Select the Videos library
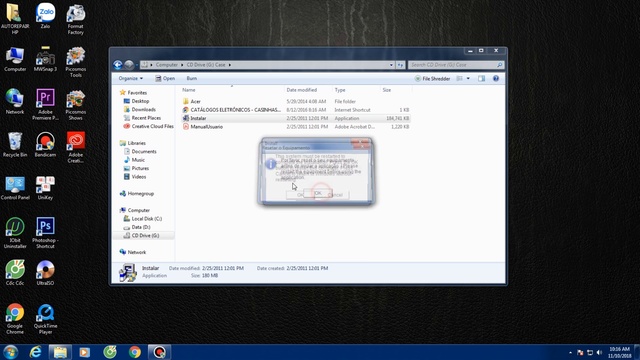This screenshot has width=640, height=360. tap(135, 177)
